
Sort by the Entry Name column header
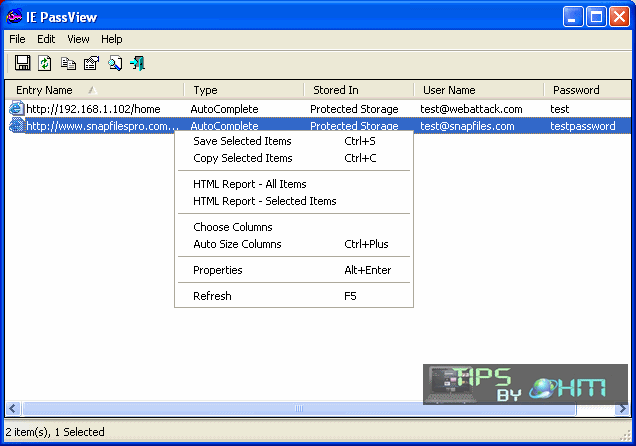coord(94,90)
